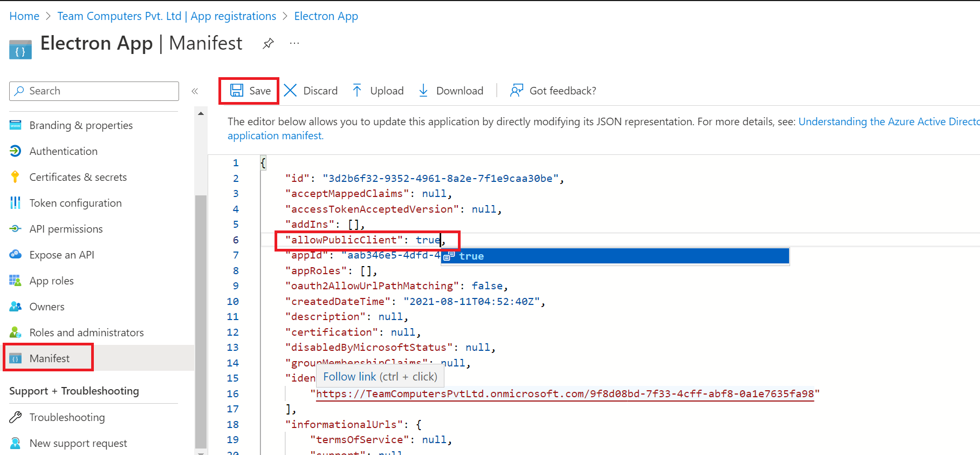Click the acceptMappedClaims line
The width and height of the screenshot is (980, 455).
coord(368,193)
